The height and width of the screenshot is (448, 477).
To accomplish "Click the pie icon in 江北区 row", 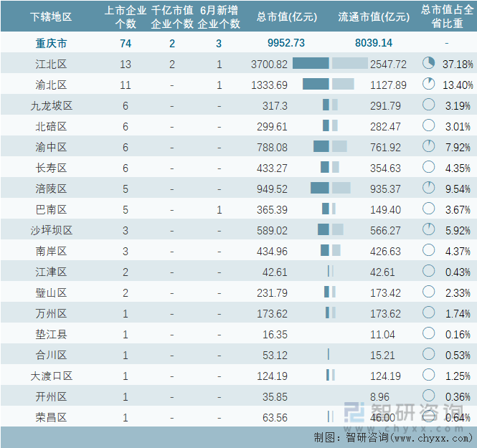I will click(429, 64).
